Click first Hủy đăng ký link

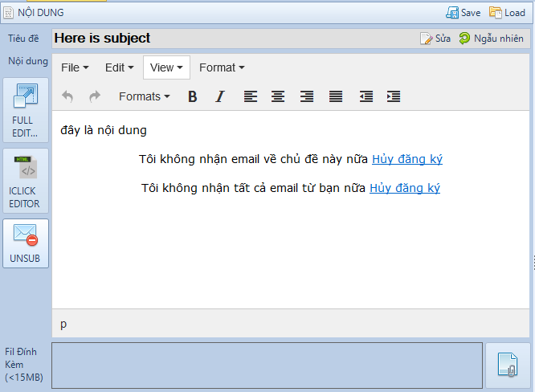[x=407, y=159]
